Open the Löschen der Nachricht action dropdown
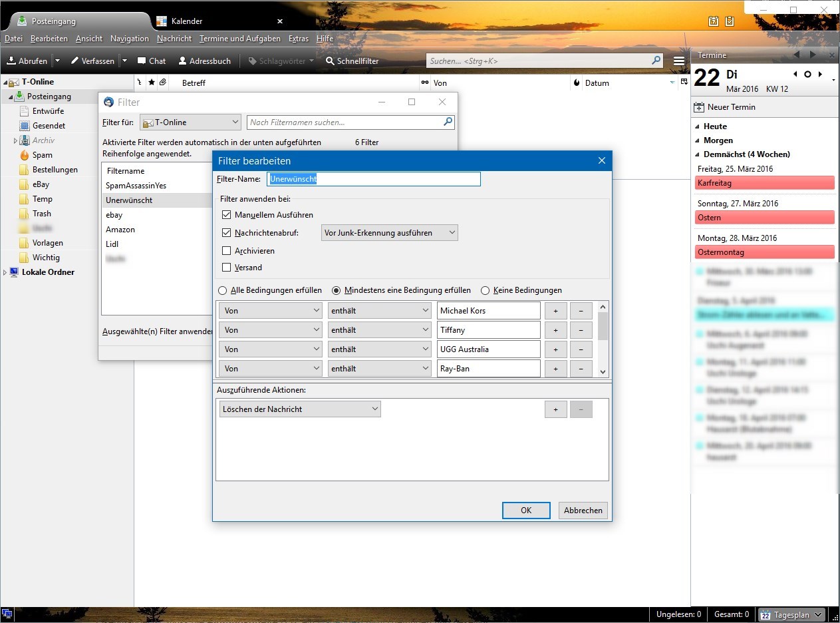The width and height of the screenshot is (840, 623). pos(299,409)
